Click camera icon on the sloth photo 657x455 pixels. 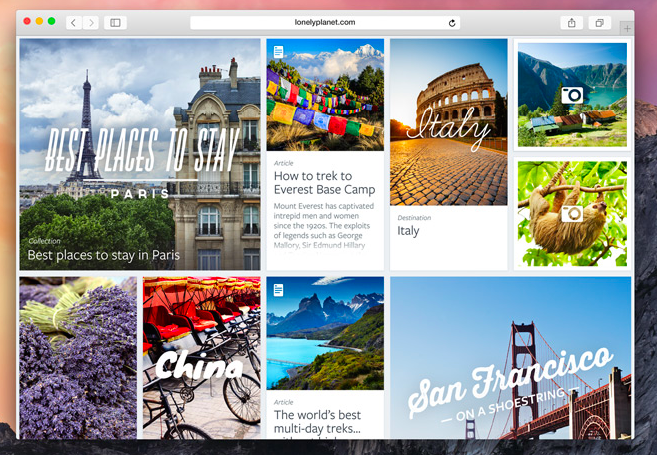tap(572, 214)
